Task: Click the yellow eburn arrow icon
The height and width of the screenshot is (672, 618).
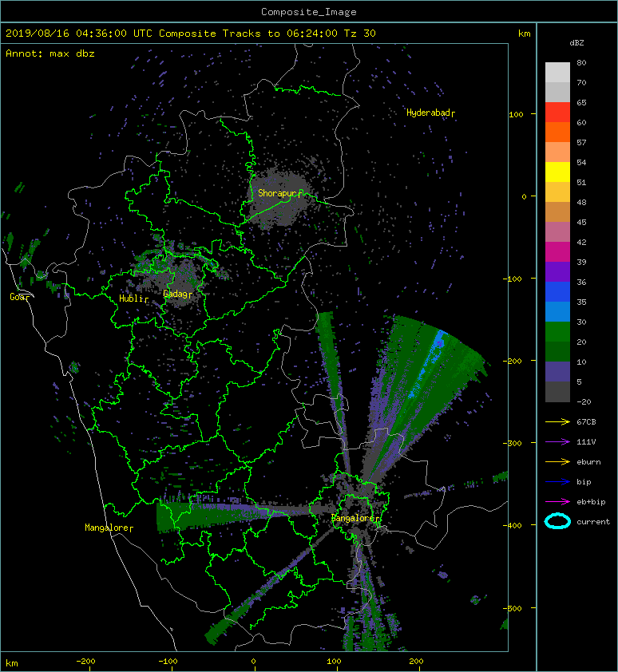Action: (x=557, y=461)
